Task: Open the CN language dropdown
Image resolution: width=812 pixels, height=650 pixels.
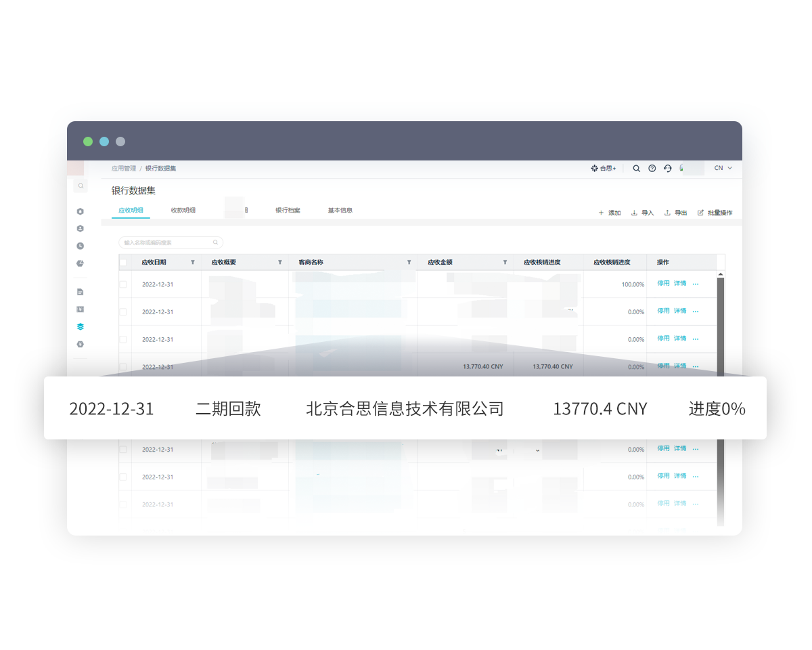Action: point(723,168)
